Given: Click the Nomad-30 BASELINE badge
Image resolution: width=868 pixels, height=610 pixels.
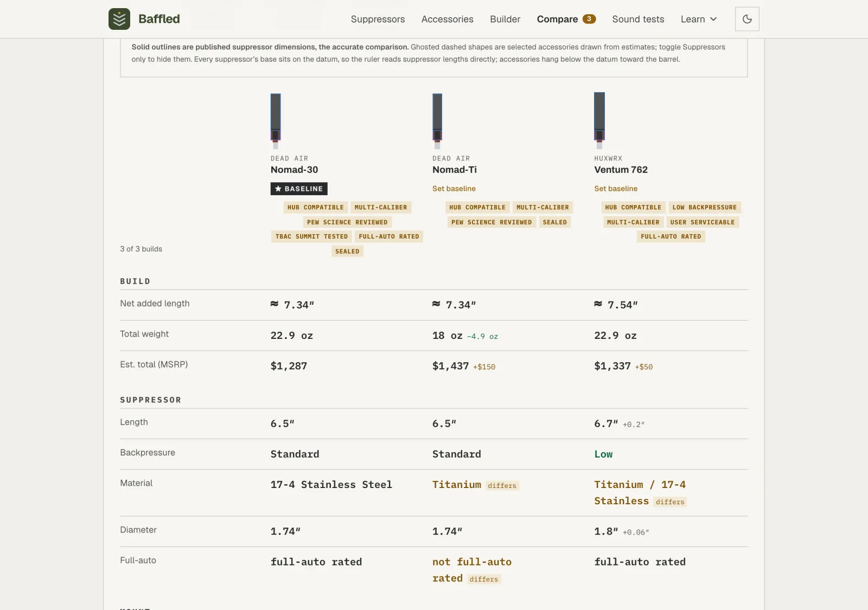Looking at the screenshot, I should (x=299, y=189).
